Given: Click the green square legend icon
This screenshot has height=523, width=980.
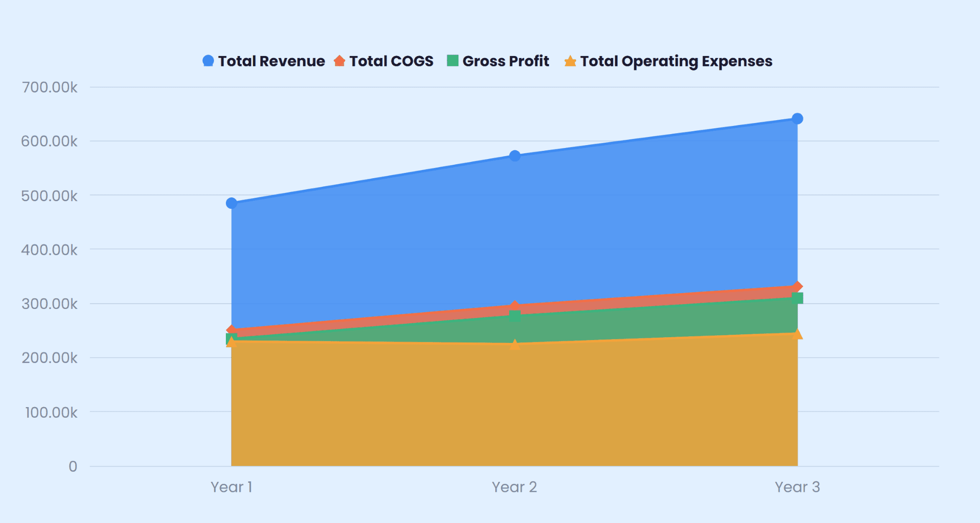Looking at the screenshot, I should (453, 60).
